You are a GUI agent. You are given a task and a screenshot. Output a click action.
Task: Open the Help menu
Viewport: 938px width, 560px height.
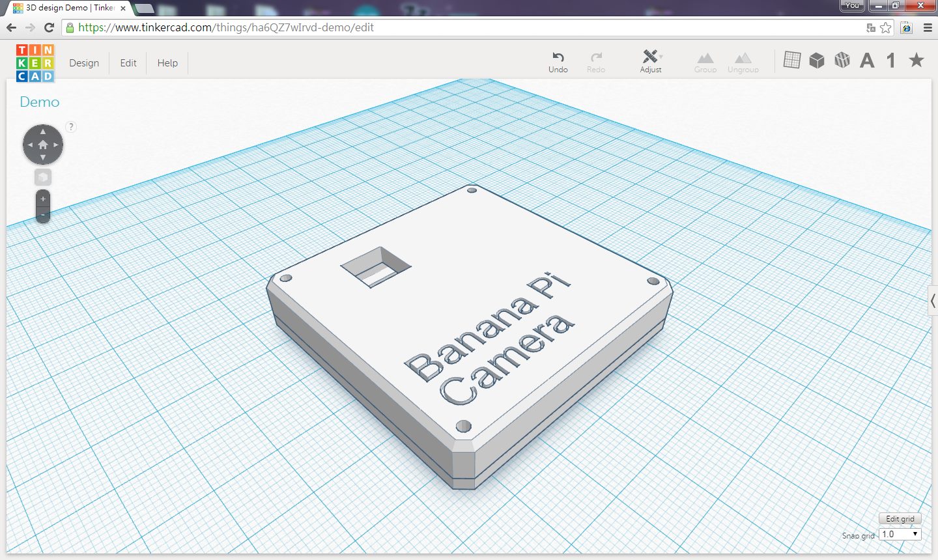point(167,63)
